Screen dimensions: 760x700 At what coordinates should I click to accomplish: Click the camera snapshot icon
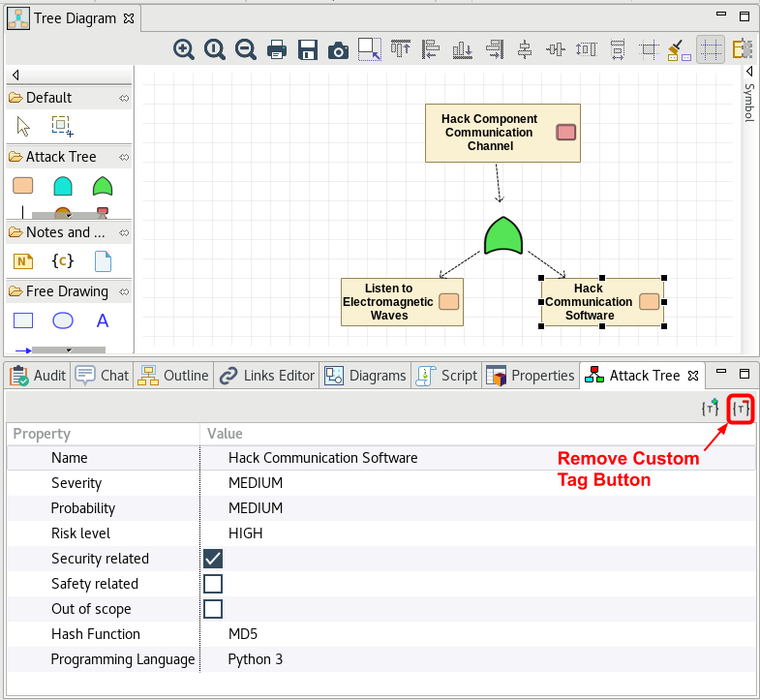click(338, 49)
